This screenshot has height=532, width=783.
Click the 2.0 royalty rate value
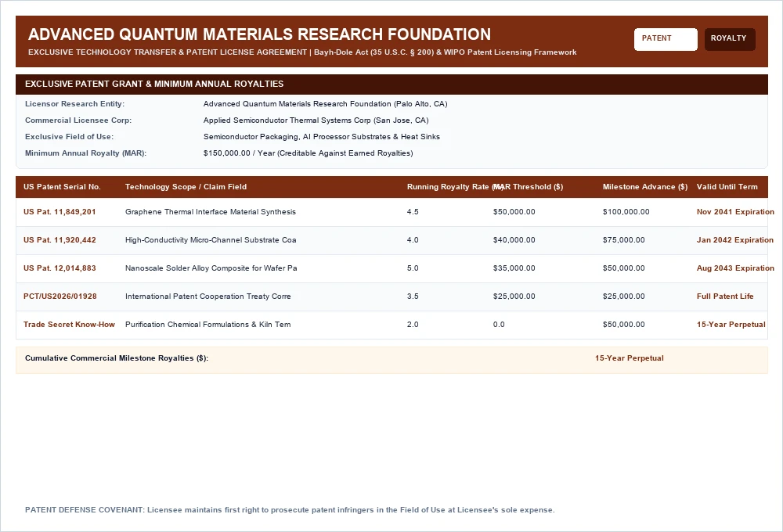[413, 325]
